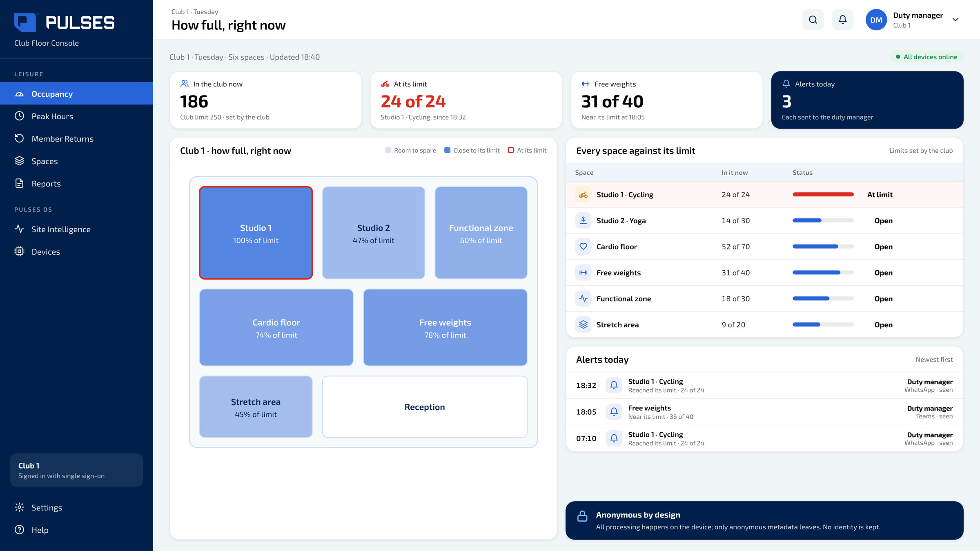
Task: Click the Free weights map tile
Action: tap(445, 327)
